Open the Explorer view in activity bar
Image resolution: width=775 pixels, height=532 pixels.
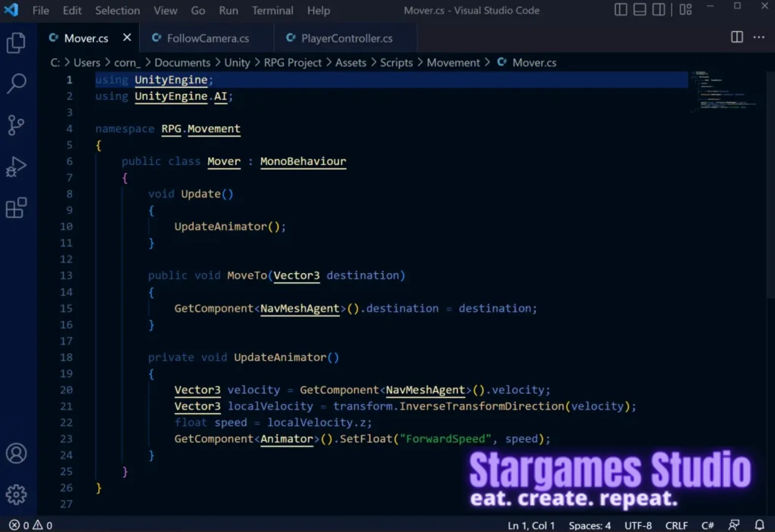click(x=16, y=43)
